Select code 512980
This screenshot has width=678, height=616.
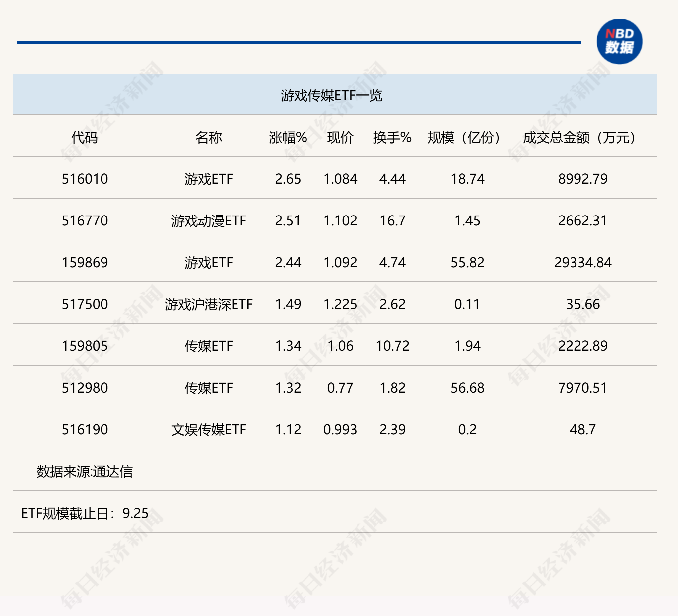[x=85, y=388]
